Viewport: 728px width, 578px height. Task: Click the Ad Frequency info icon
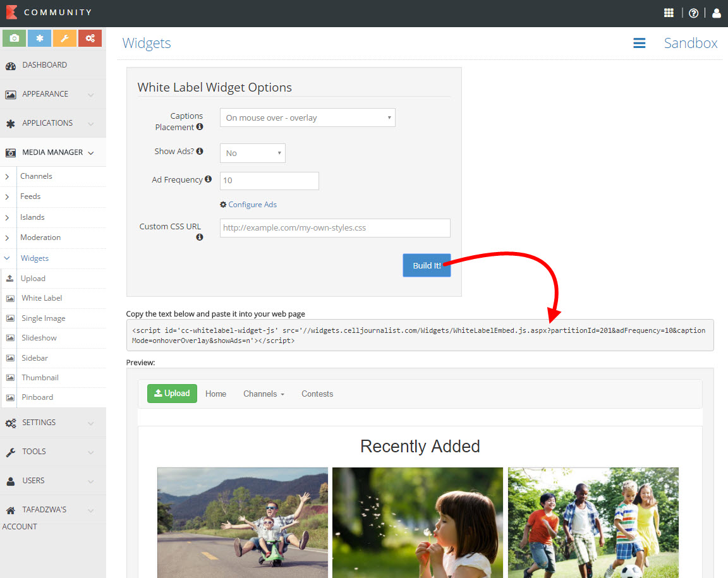pyautogui.click(x=209, y=179)
